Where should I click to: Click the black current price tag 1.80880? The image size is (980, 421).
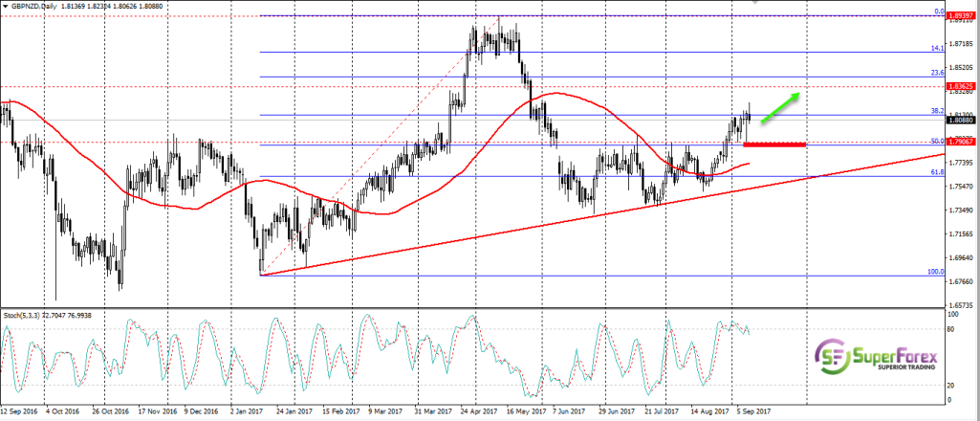[x=960, y=121]
